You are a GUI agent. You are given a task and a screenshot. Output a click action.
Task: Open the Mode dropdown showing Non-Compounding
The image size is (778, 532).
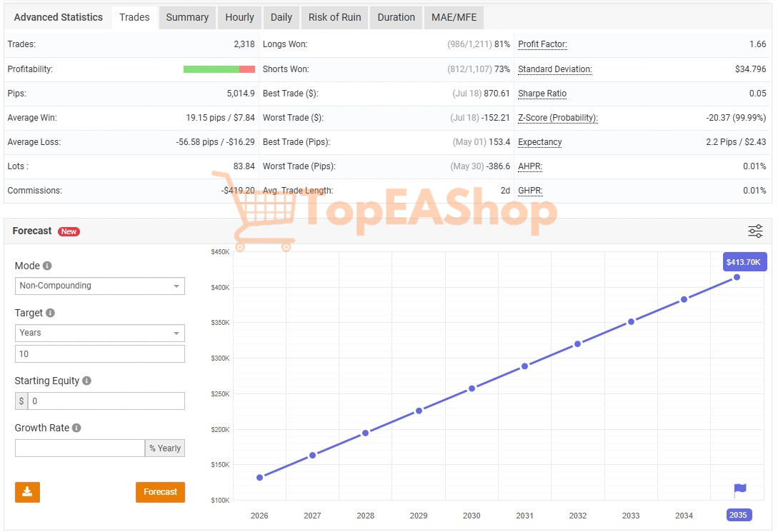point(99,286)
